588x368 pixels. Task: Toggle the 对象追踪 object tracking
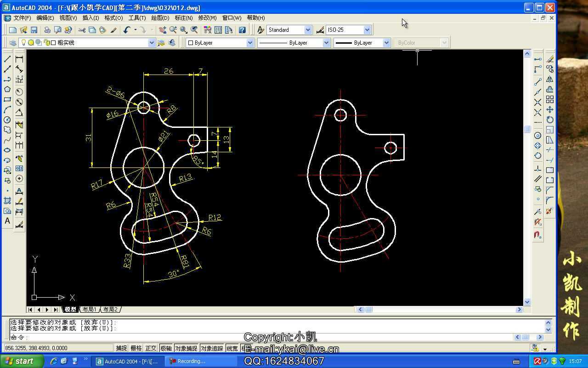(212, 348)
